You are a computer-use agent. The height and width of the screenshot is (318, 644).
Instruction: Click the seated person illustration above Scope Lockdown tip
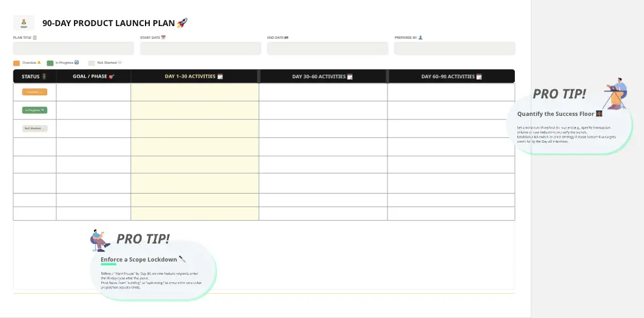[100, 240]
